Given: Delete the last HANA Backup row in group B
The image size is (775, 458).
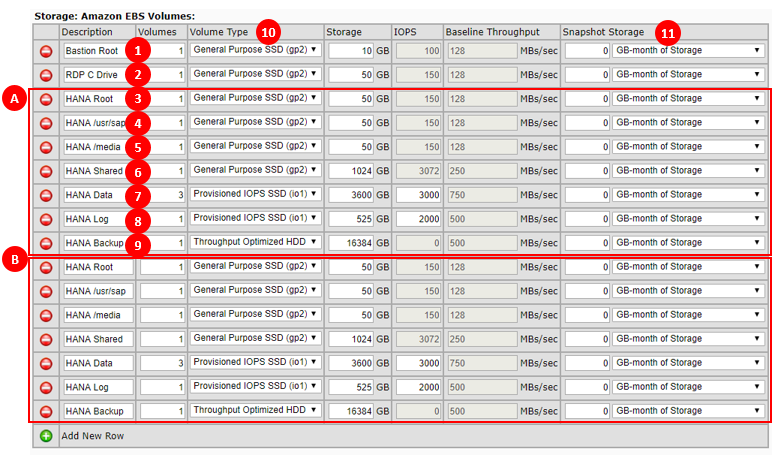Looking at the screenshot, I should pyautogui.click(x=46, y=411).
